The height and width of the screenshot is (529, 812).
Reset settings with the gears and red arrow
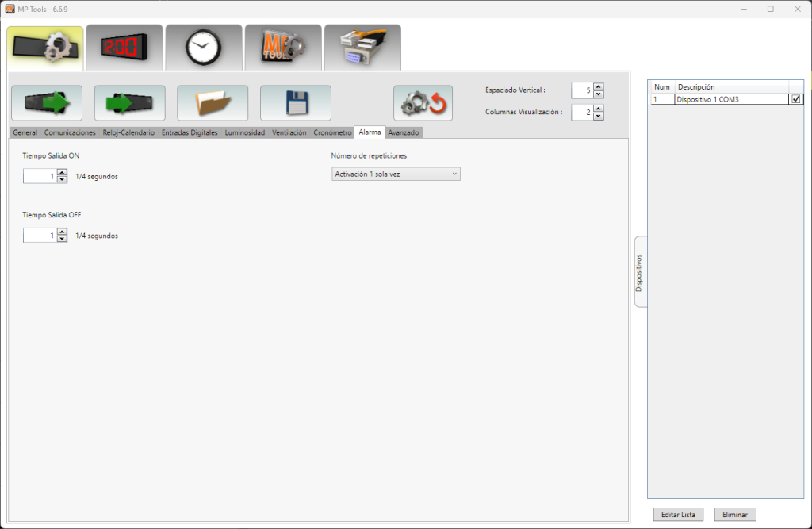[x=423, y=103]
